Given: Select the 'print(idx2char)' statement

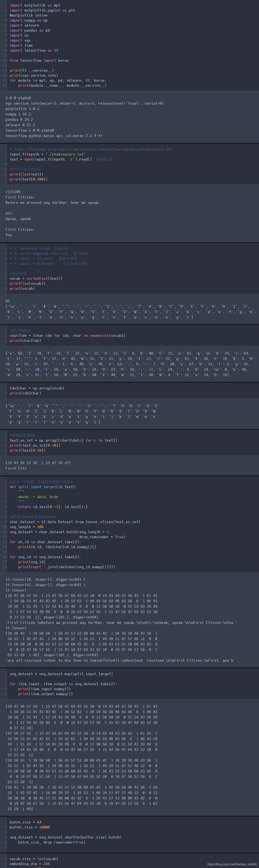Looking at the screenshot, I should 25,393.
